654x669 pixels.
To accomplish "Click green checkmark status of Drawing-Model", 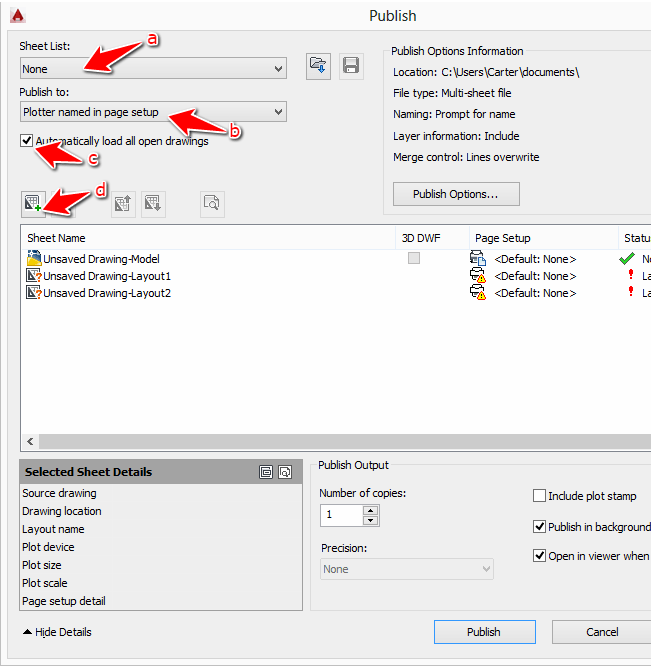I will point(627,258).
